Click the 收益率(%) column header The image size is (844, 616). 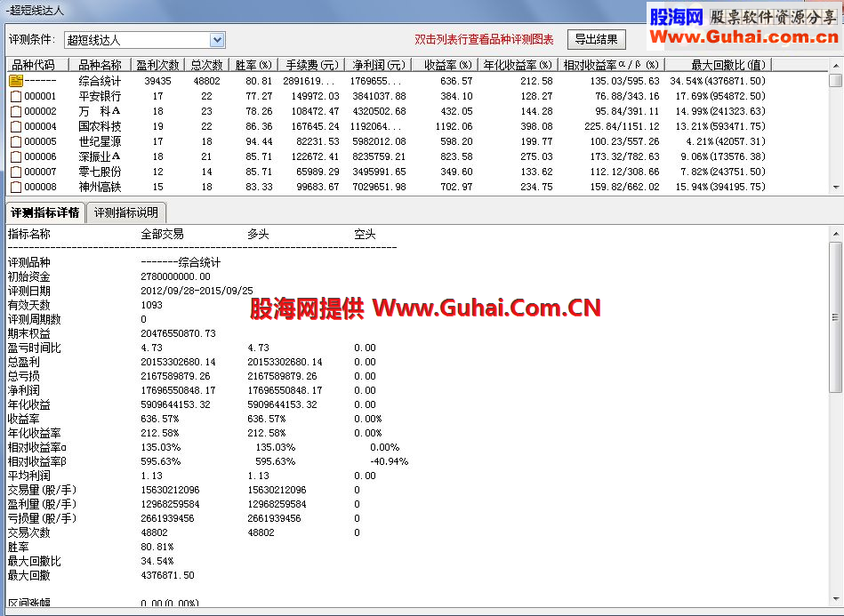point(446,65)
